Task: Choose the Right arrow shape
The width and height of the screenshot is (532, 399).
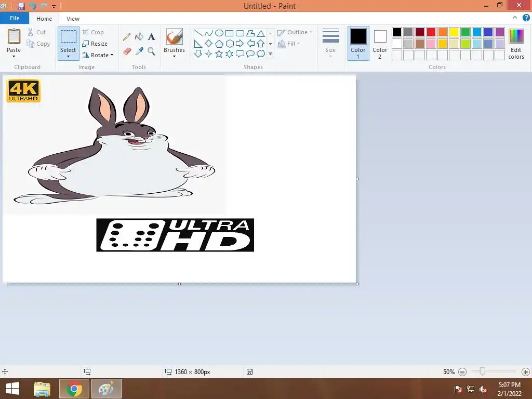Action: [240, 44]
